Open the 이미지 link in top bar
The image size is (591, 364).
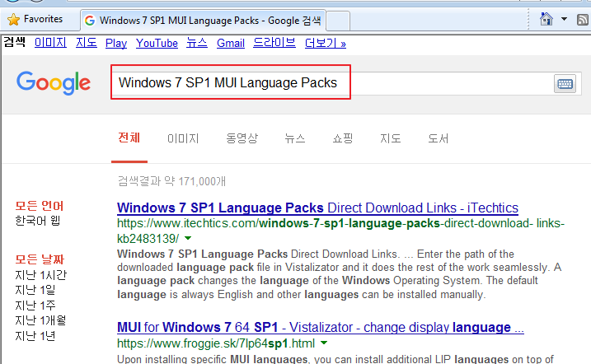pyautogui.click(x=50, y=43)
